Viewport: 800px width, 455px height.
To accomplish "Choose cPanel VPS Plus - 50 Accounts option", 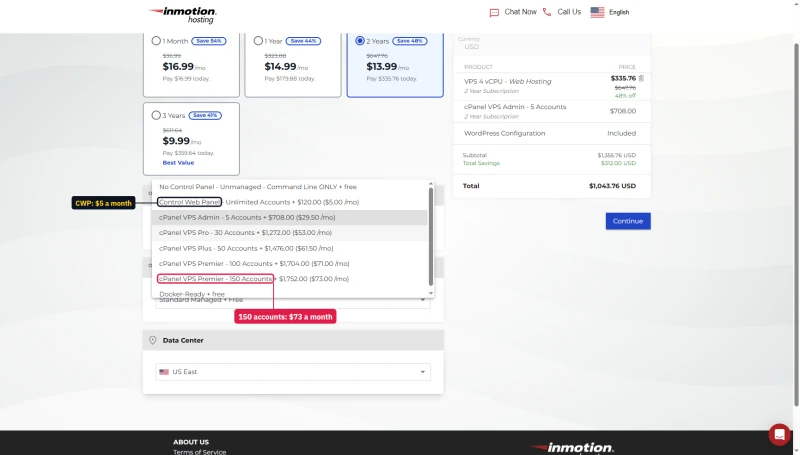I will tap(289, 248).
